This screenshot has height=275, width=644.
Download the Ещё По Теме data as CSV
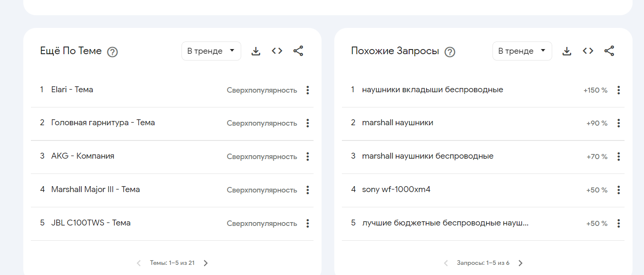coord(256,51)
